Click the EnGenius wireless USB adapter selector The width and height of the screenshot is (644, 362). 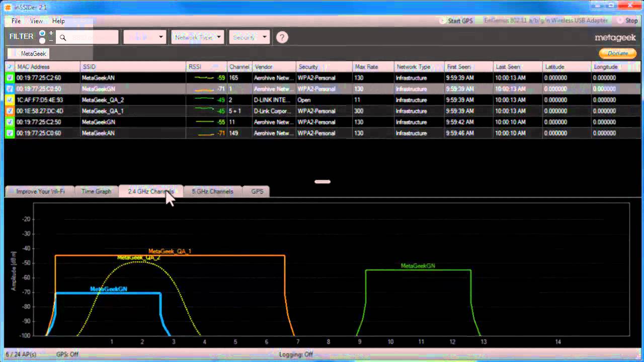click(x=545, y=21)
